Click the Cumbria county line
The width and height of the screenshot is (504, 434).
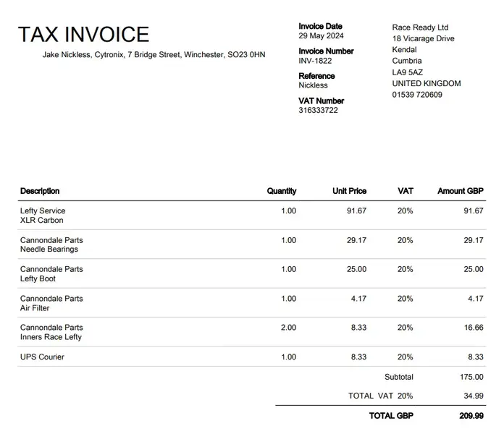tap(407, 61)
